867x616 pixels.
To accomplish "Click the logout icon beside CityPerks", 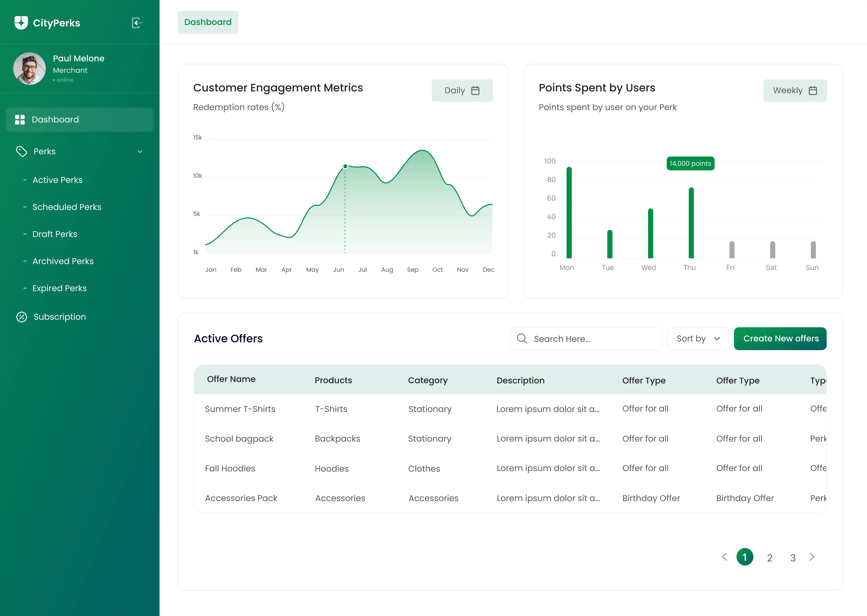I will tap(137, 23).
